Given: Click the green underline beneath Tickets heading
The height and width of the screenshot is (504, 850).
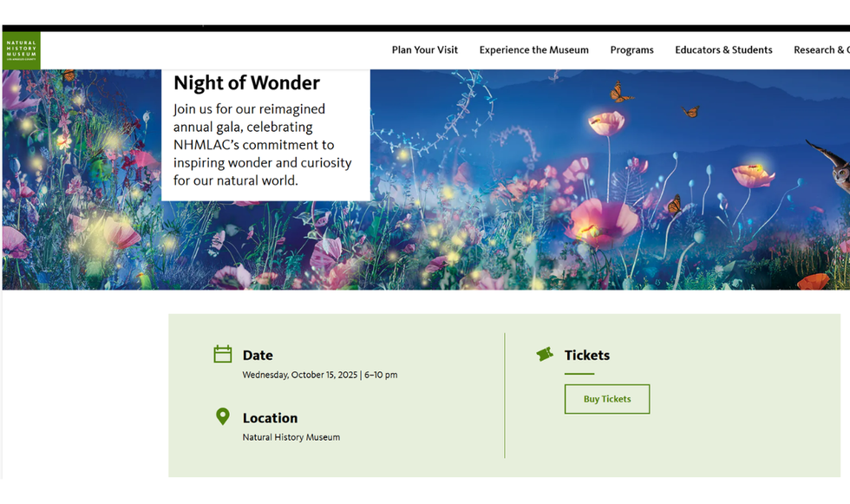Looking at the screenshot, I should 579,374.
